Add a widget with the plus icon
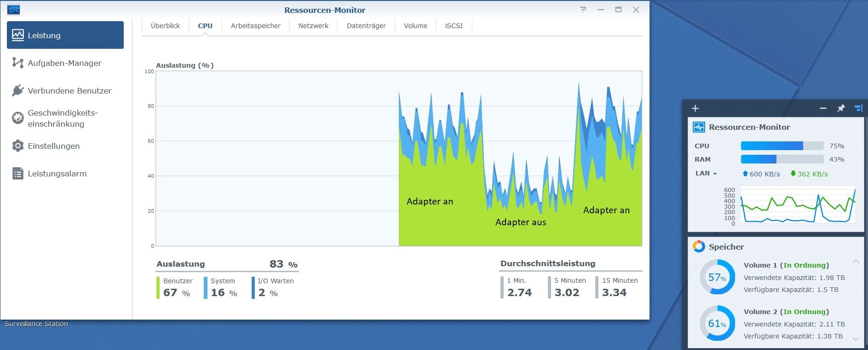The height and width of the screenshot is (350, 868). click(x=695, y=108)
